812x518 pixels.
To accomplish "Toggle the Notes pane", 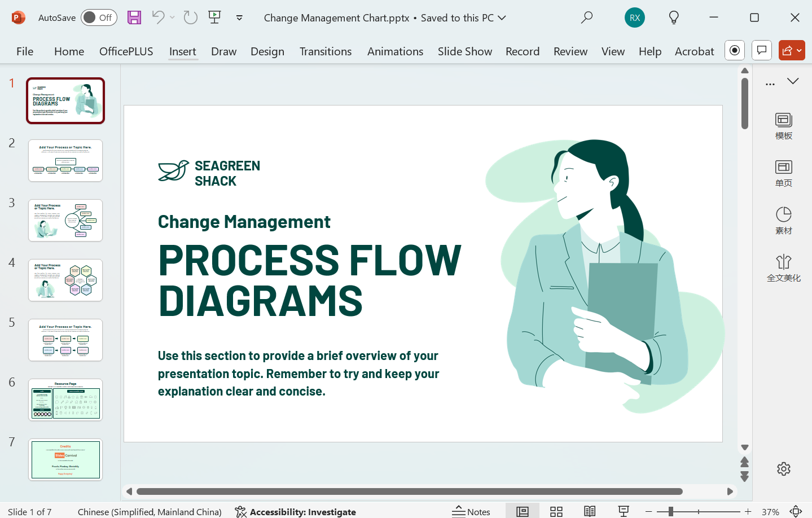I will [x=472, y=511].
